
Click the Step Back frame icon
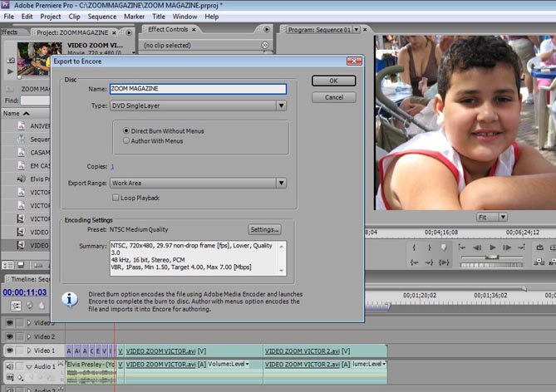click(x=476, y=247)
